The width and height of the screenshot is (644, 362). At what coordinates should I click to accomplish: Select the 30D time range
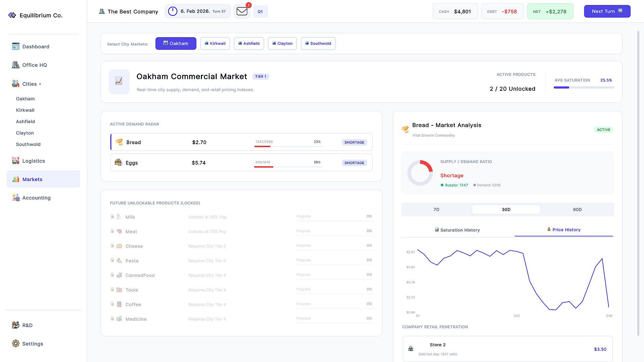tap(506, 209)
